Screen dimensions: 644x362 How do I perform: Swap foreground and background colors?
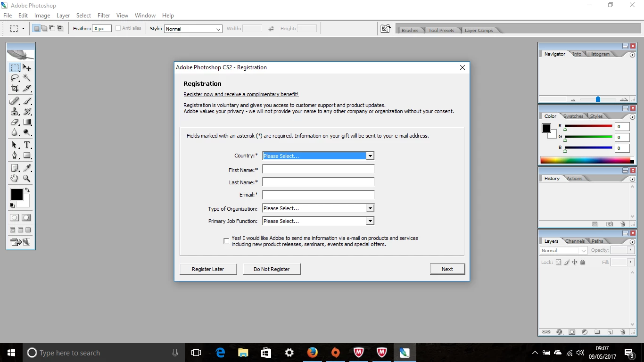click(27, 190)
